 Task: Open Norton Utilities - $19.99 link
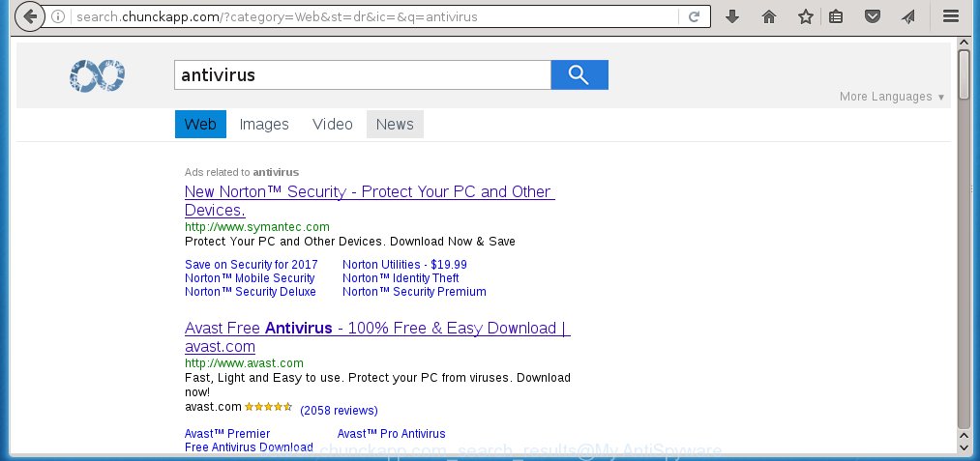click(405, 264)
